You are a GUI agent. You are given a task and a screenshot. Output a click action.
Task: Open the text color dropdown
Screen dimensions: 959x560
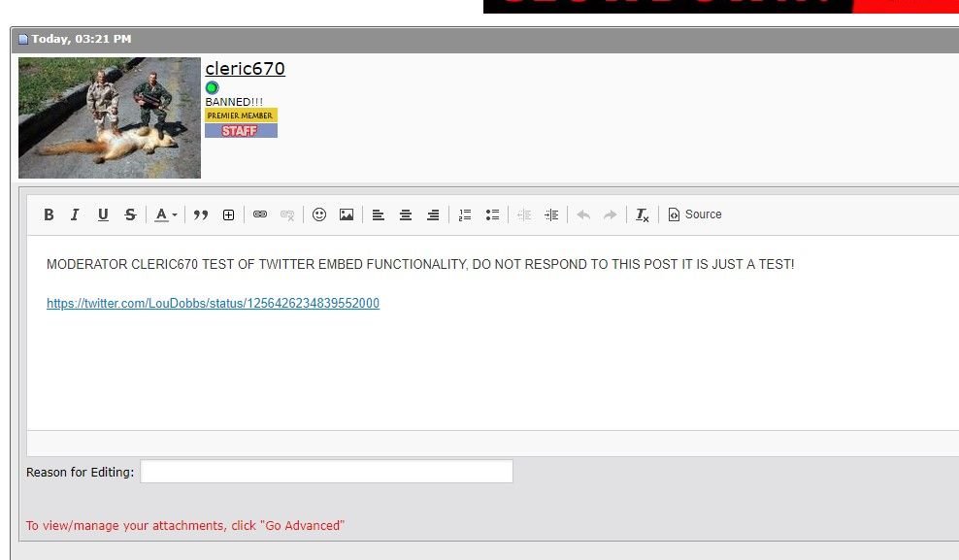pos(166,215)
